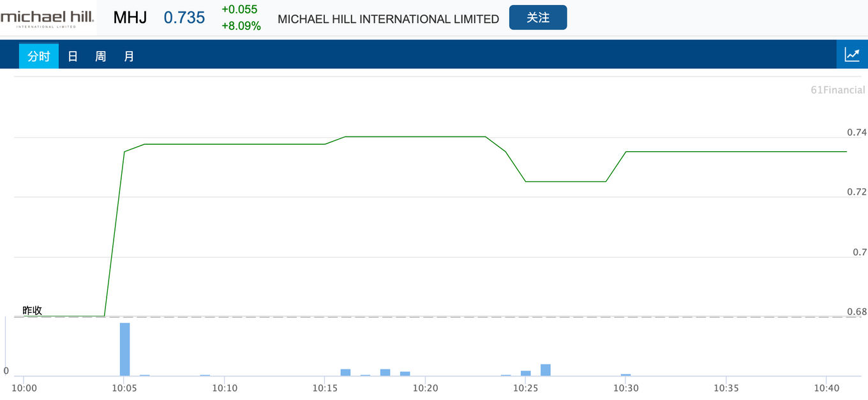The image size is (868, 400).
Task: Click the 0.68 price axis label
Action: click(857, 311)
